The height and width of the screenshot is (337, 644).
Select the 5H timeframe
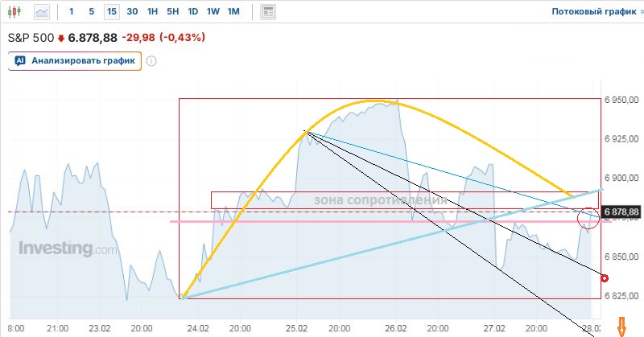pyautogui.click(x=172, y=12)
